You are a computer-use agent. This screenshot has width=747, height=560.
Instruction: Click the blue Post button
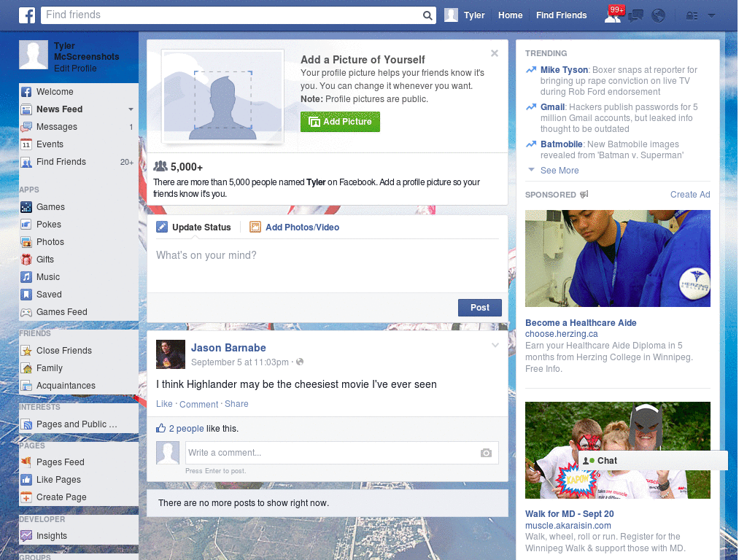coord(480,308)
